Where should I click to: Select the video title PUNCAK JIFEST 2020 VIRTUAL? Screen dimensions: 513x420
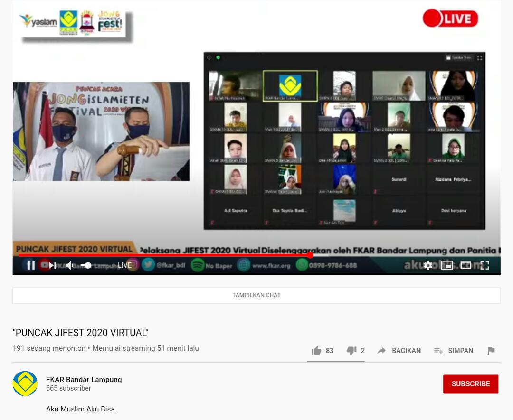click(x=80, y=333)
